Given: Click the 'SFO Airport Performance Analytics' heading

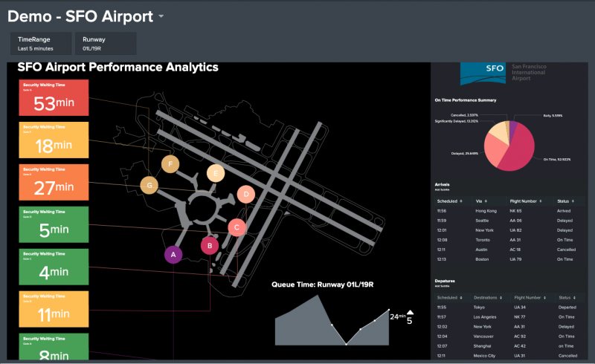Looking at the screenshot, I should 118,67.
